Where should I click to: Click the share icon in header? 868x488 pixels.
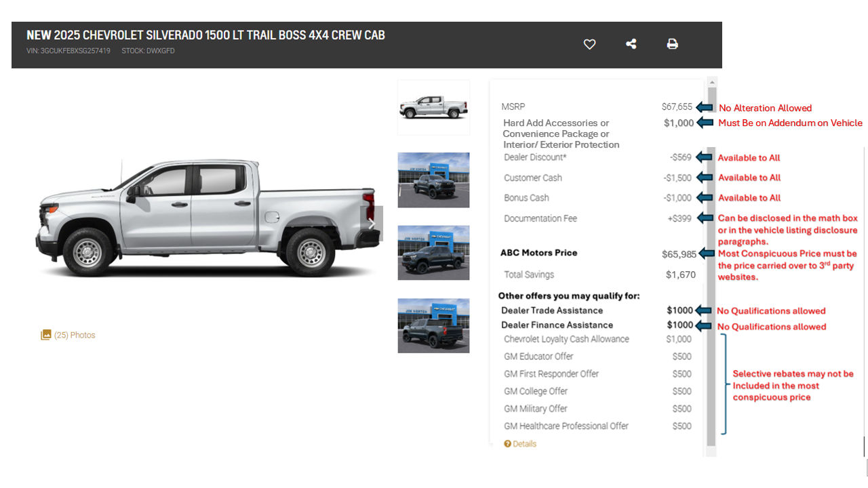tap(631, 44)
